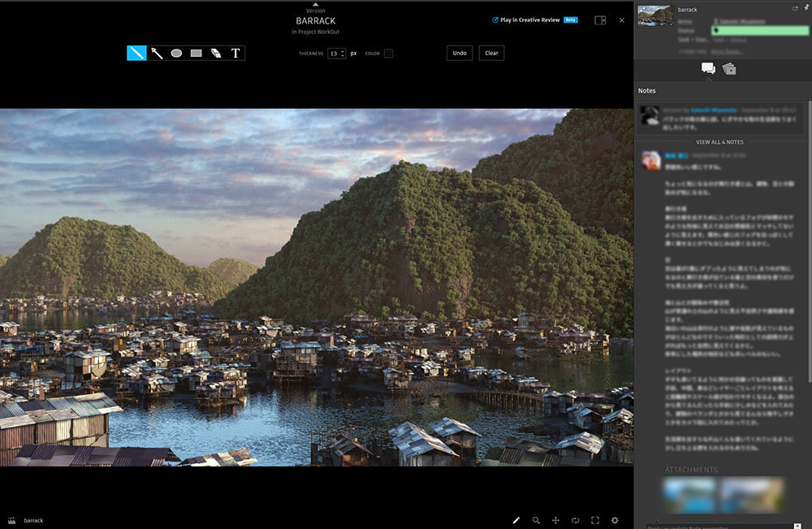Select the eraser tool
The image size is (812, 529).
point(216,54)
